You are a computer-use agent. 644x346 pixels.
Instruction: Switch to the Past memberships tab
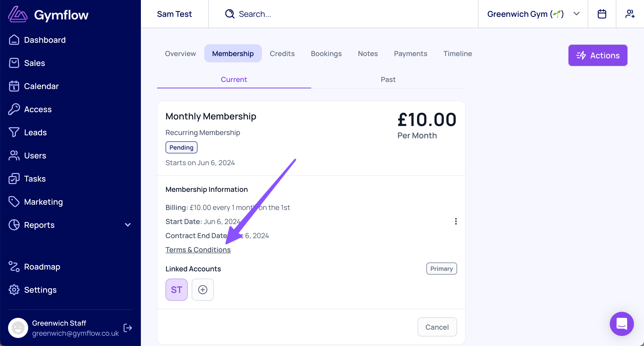click(x=388, y=80)
